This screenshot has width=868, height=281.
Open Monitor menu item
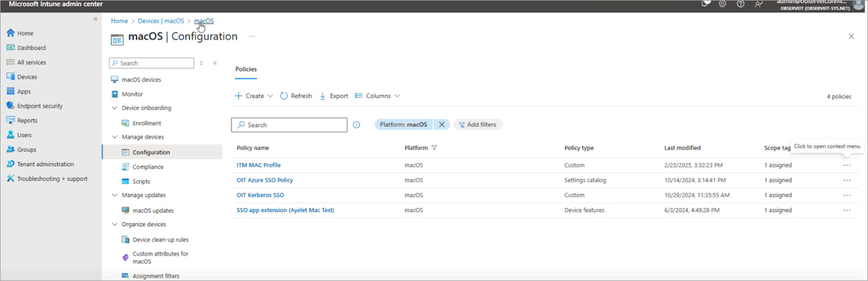pyautogui.click(x=127, y=94)
